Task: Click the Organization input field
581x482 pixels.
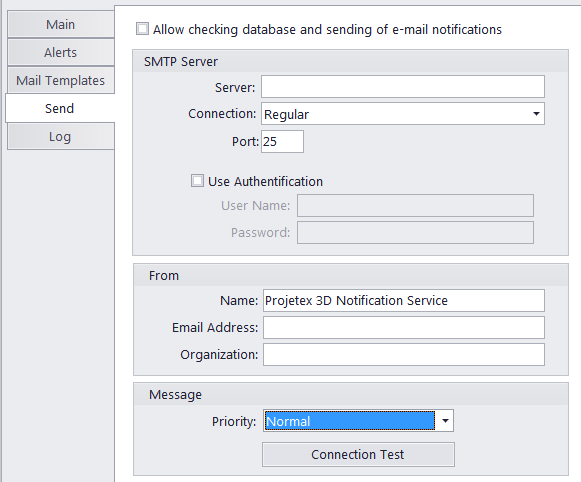Action: tap(404, 355)
